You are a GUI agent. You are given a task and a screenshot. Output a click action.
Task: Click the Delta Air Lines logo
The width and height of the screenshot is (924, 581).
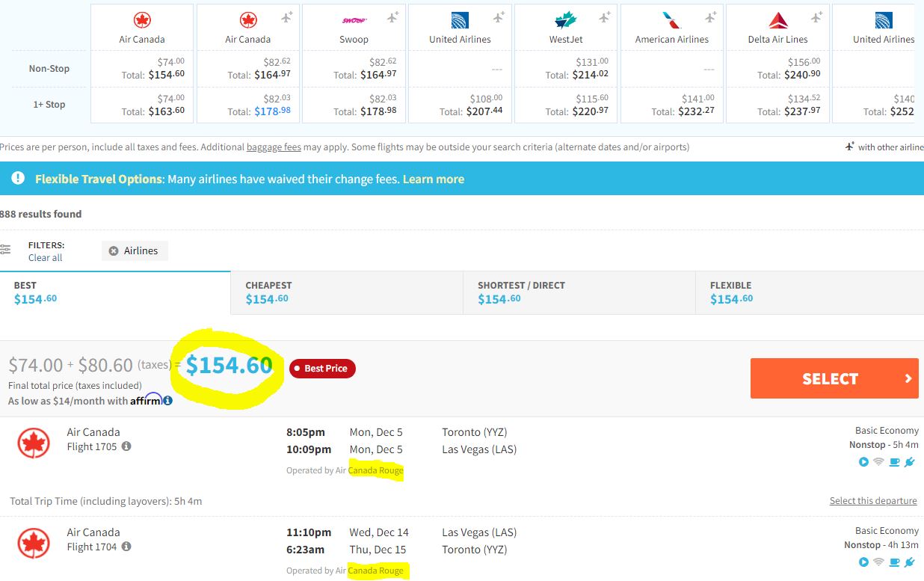click(x=778, y=20)
